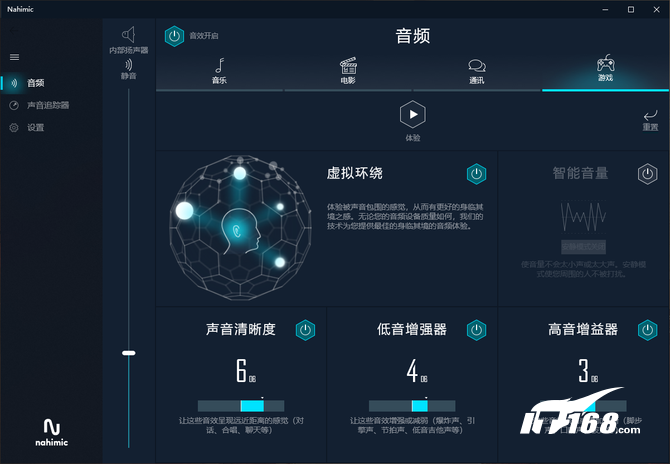
Task: Click the mute icon (静音)
Action: pyautogui.click(x=128, y=65)
